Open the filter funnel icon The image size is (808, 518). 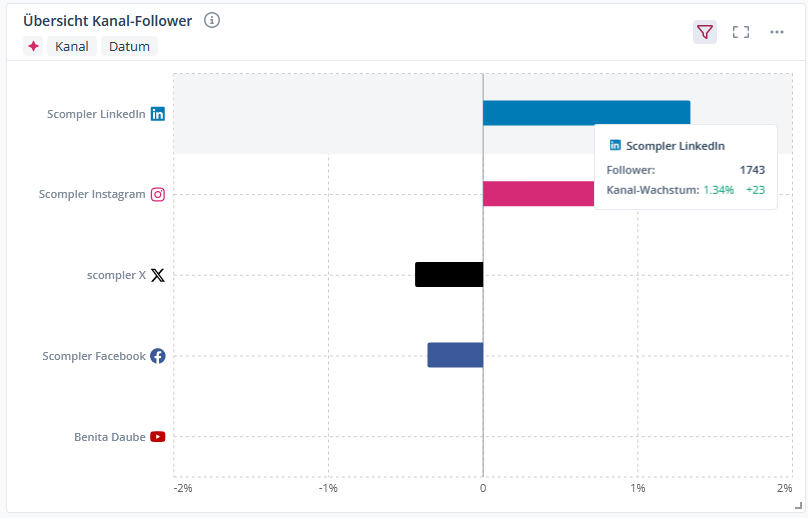pyautogui.click(x=705, y=32)
